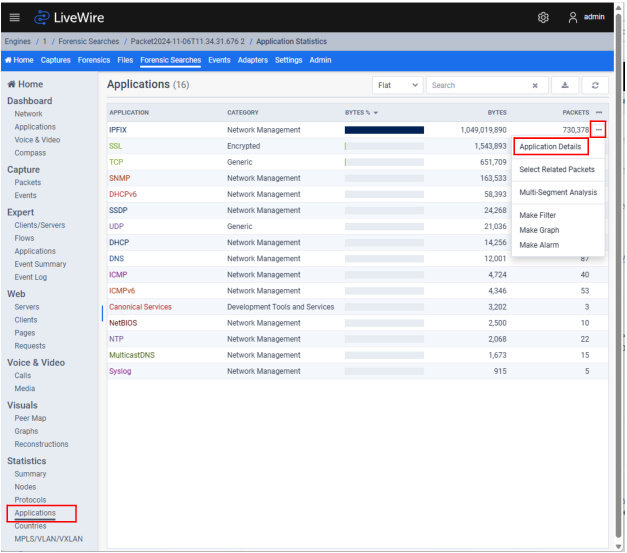Open the column options ellipsis in header

pos(599,112)
